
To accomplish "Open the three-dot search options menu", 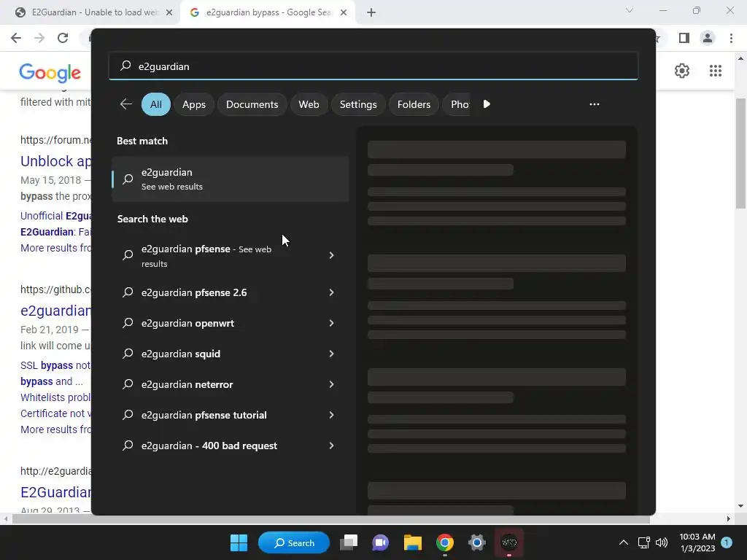I will [594, 104].
